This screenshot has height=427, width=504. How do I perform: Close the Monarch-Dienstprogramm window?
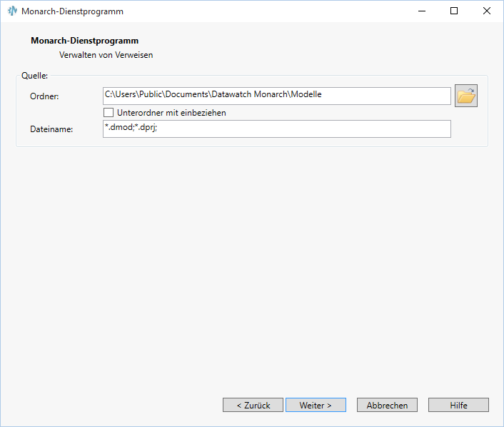[487, 11]
